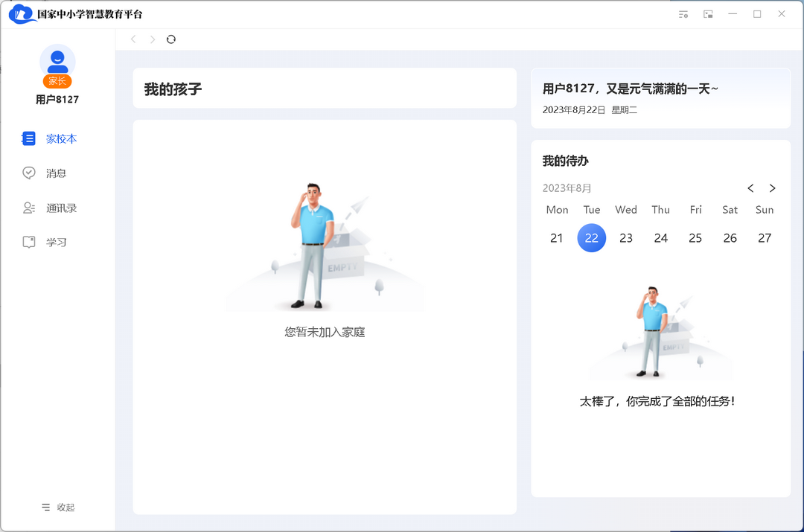Click the forward navigation arrow

152,39
